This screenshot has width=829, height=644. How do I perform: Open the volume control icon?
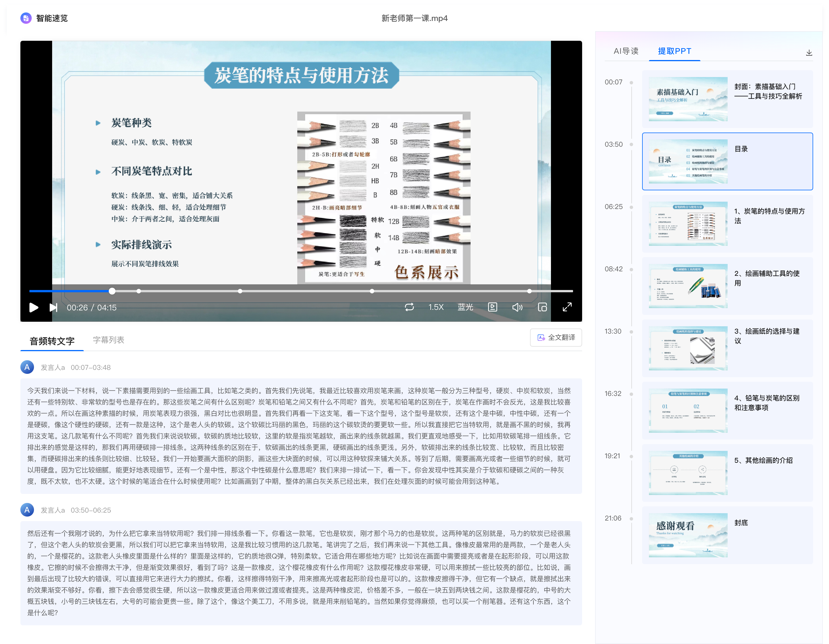(517, 308)
